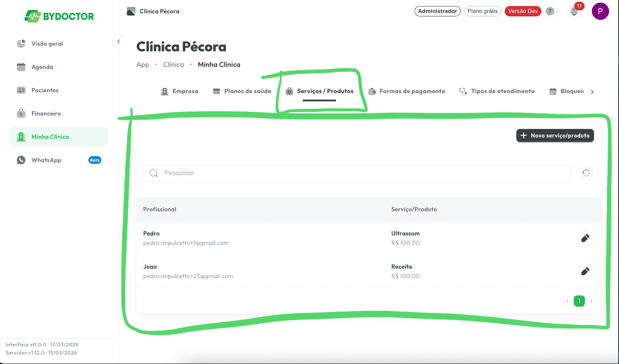The image size is (619, 364).
Task: Click the Clínica breadcrumb link
Action: click(173, 64)
